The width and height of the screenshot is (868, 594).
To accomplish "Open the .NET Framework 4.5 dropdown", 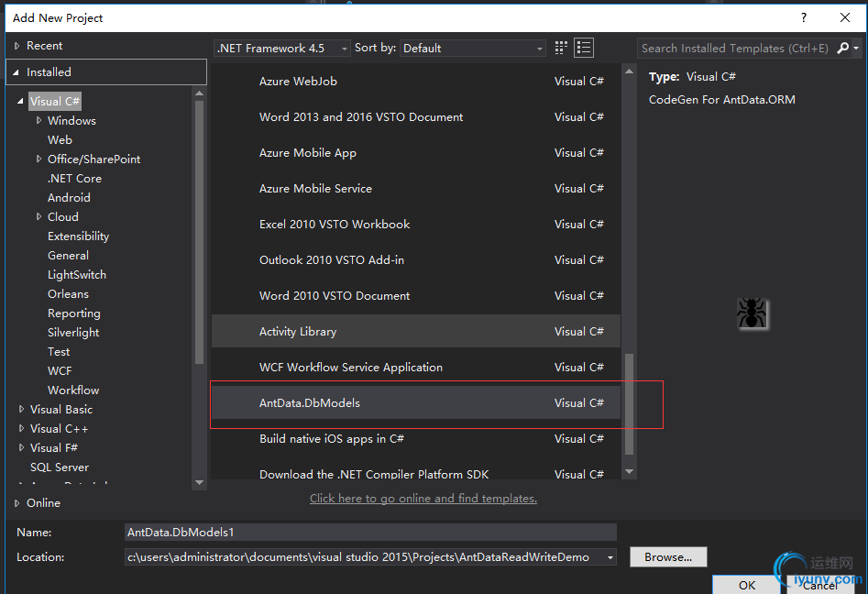I will coord(282,49).
